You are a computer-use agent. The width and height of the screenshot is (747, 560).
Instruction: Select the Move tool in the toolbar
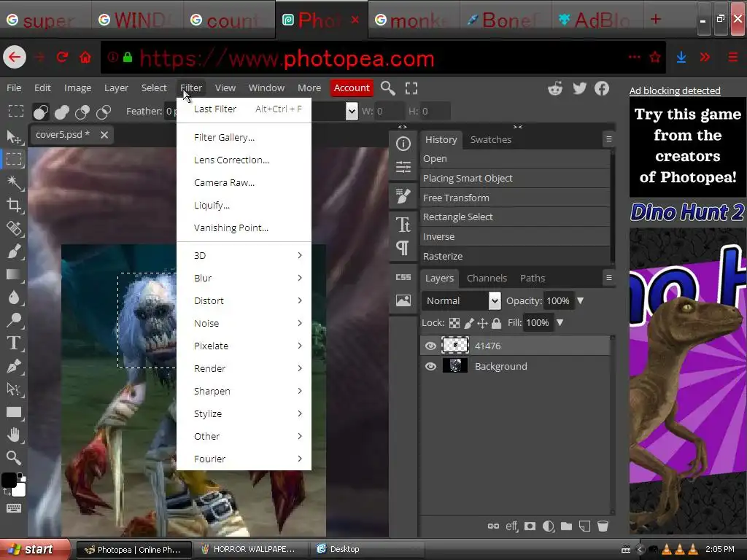14,137
